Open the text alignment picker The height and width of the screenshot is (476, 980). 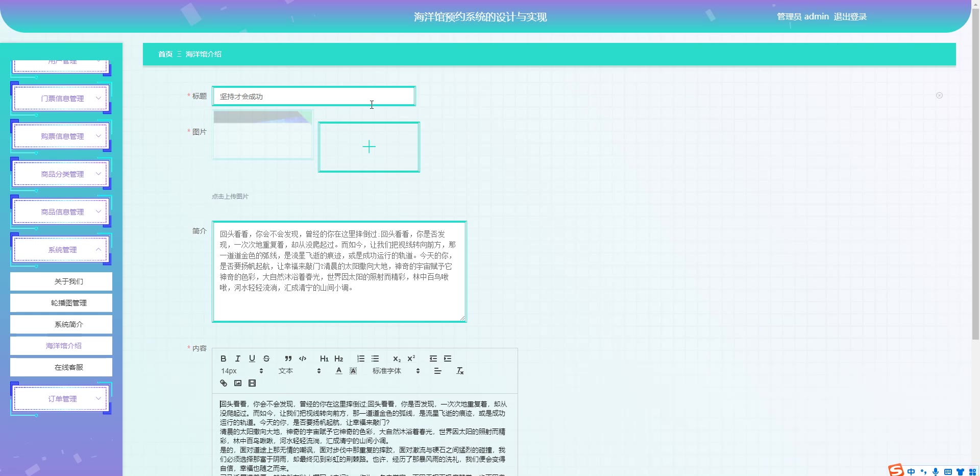[438, 371]
